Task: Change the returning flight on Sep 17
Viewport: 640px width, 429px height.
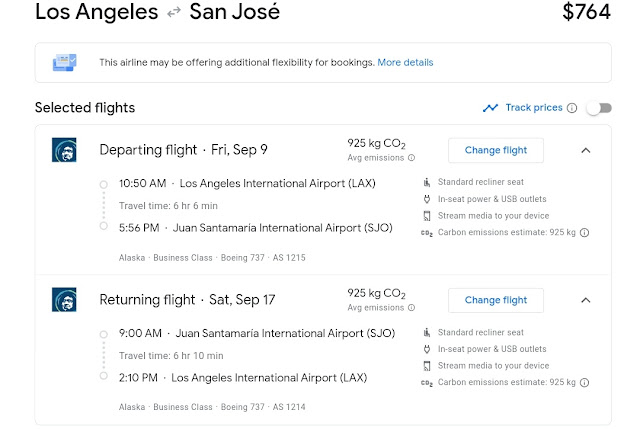Action: pyautogui.click(x=495, y=300)
